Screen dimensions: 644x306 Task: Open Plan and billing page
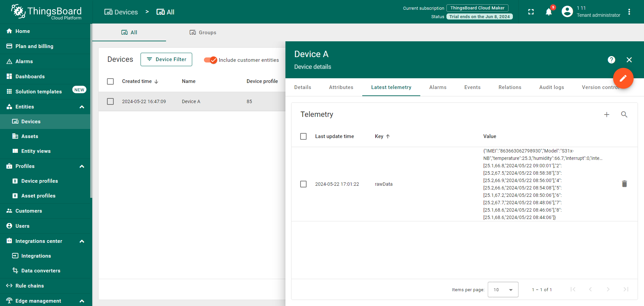[45, 46]
